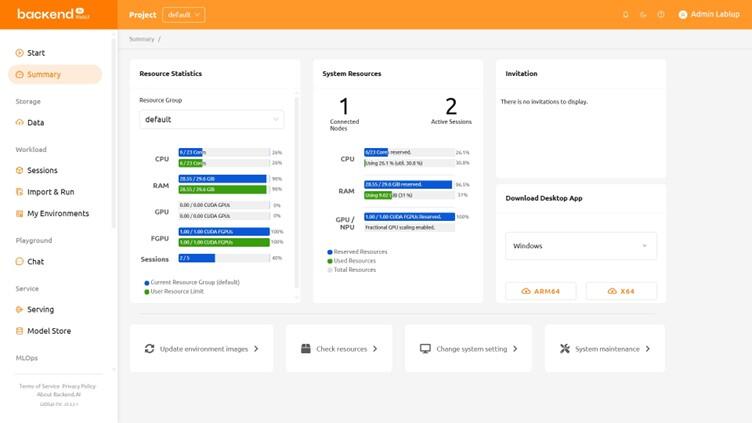752x423 pixels.
Task: Open the help question-mark icon
Action: pyautogui.click(x=661, y=14)
